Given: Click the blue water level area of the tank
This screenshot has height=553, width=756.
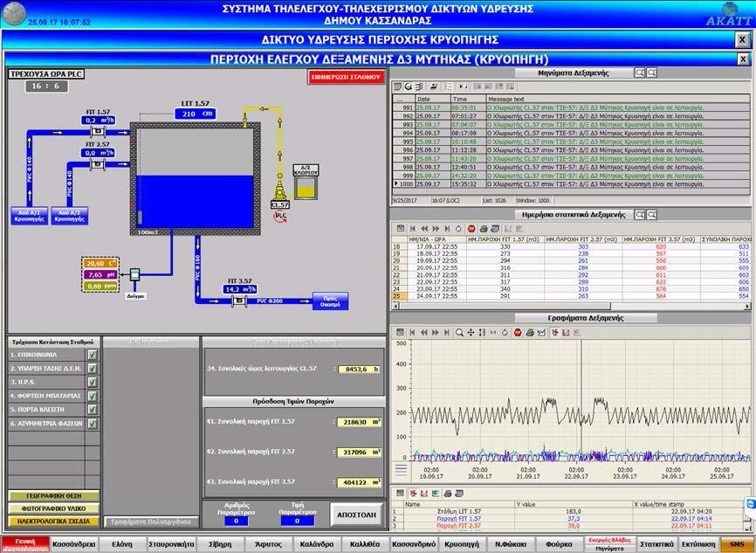Looking at the screenshot, I should (x=195, y=202).
